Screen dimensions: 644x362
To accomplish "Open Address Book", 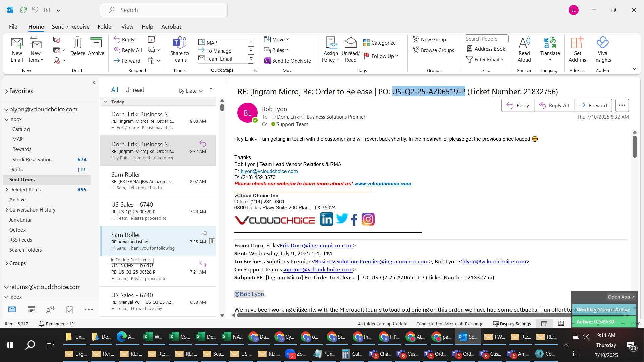I will (x=486, y=49).
